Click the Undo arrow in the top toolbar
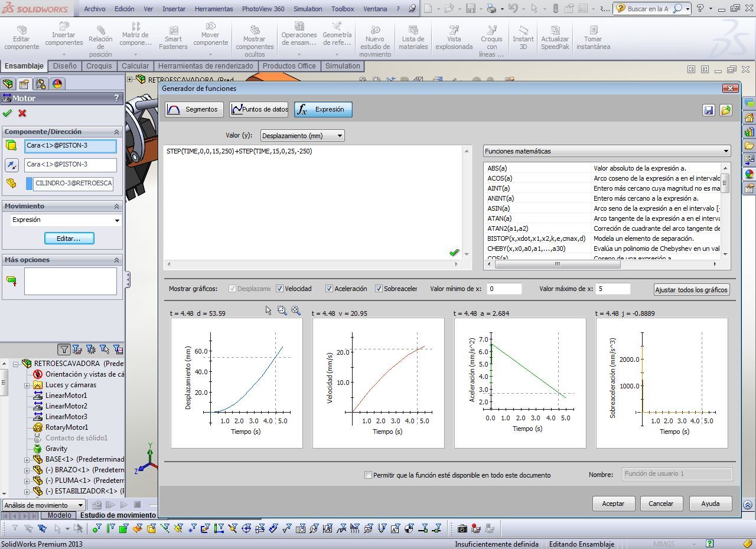The image size is (756, 549). tap(513, 8)
